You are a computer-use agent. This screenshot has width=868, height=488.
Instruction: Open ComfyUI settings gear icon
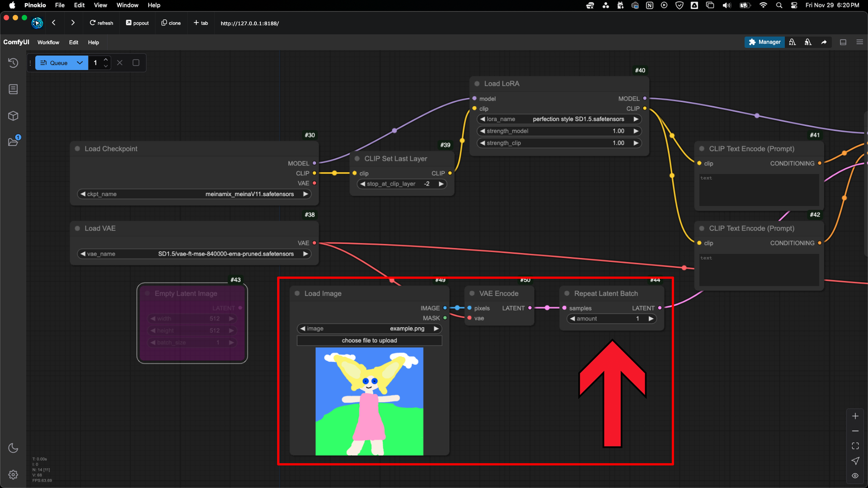pyautogui.click(x=13, y=475)
